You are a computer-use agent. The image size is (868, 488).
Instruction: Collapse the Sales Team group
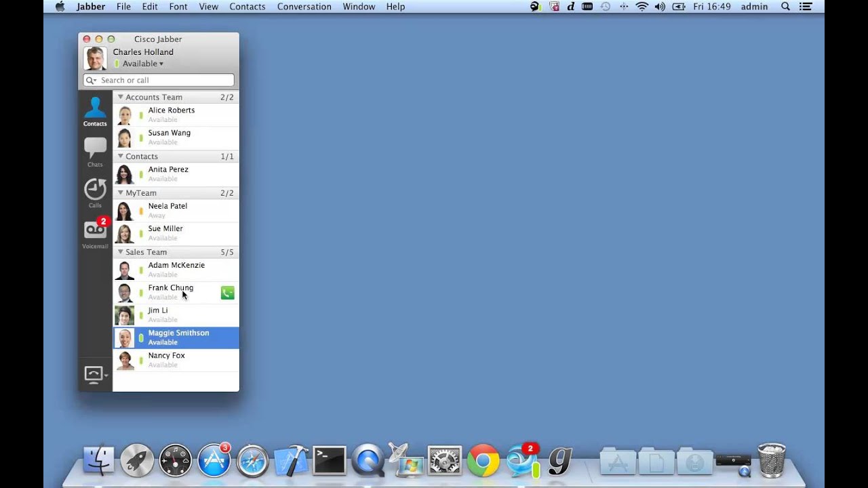click(121, 251)
